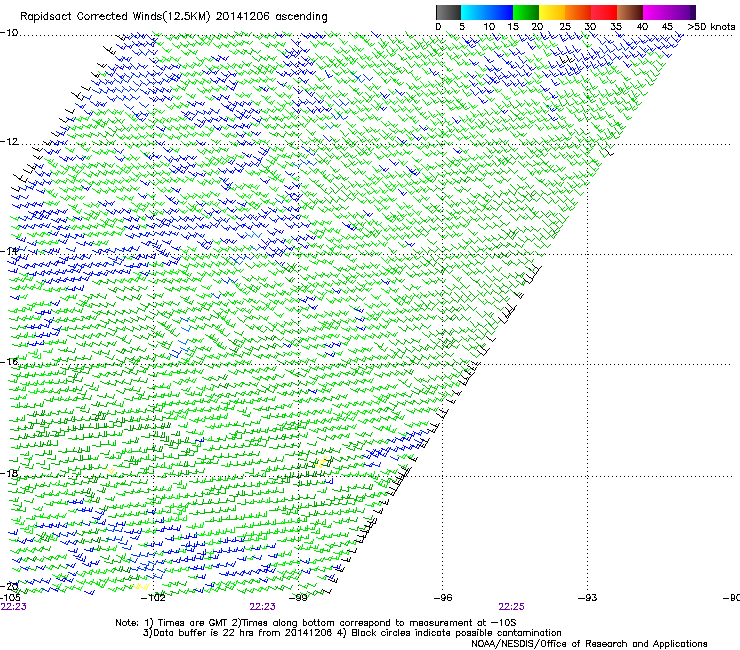Screen dimensions: 740x650
Task: Click the '20141206 ascending' title text
Action: click(x=271, y=17)
